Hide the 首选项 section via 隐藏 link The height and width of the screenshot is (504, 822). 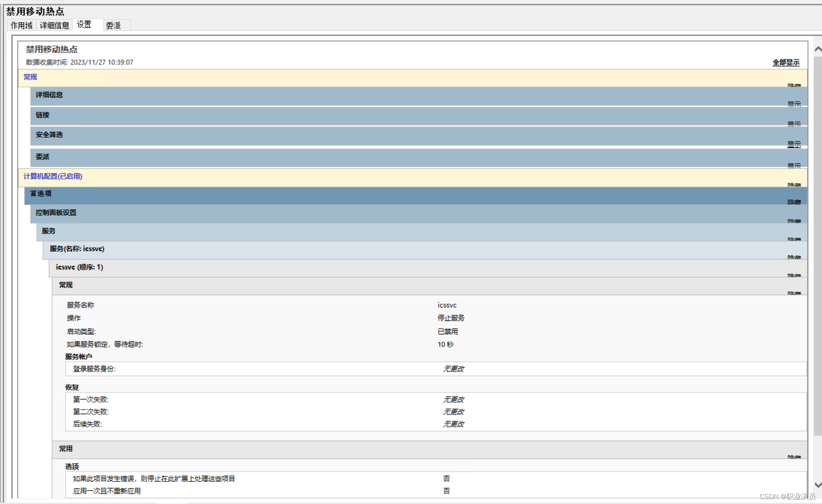point(794,202)
